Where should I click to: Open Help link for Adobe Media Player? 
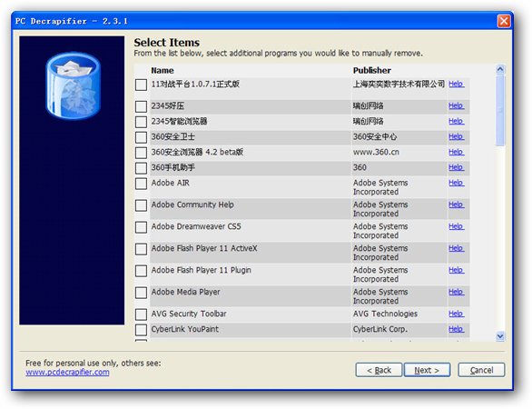pos(456,292)
